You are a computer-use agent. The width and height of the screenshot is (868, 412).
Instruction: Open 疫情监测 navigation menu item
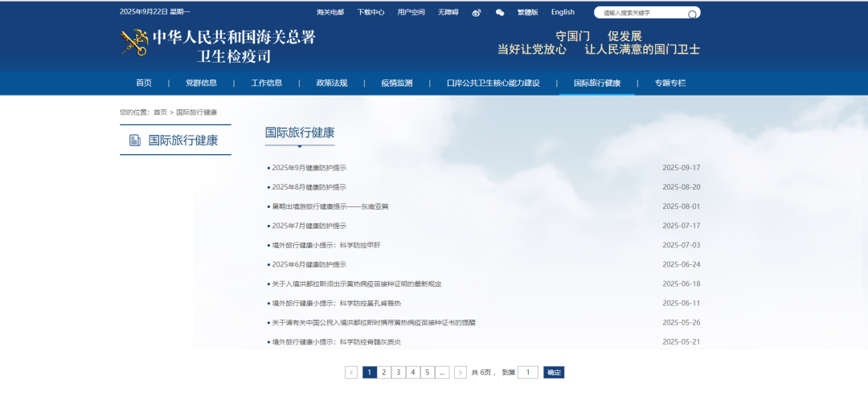click(x=397, y=83)
